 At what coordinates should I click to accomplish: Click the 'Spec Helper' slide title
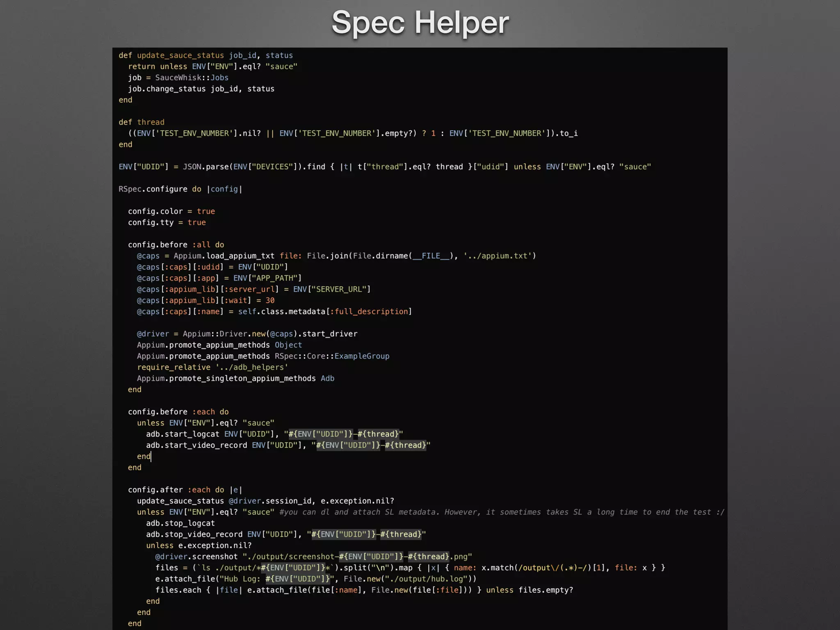420,23
